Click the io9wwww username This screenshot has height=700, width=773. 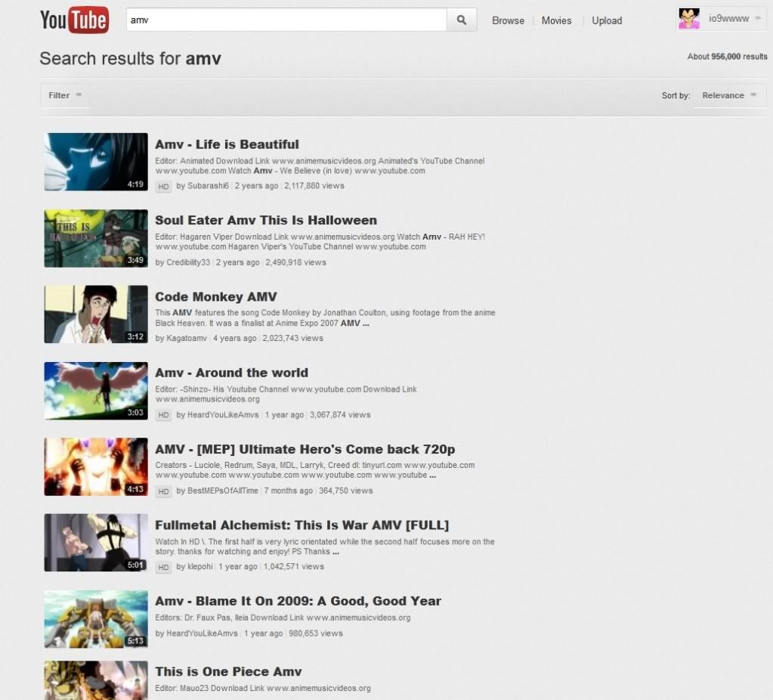tap(728, 18)
